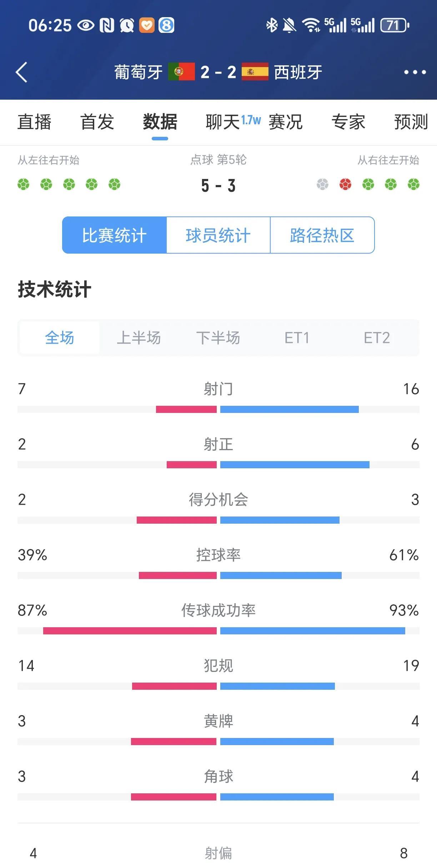Show ET2 extra time stats
437x868 pixels.
[x=377, y=338]
